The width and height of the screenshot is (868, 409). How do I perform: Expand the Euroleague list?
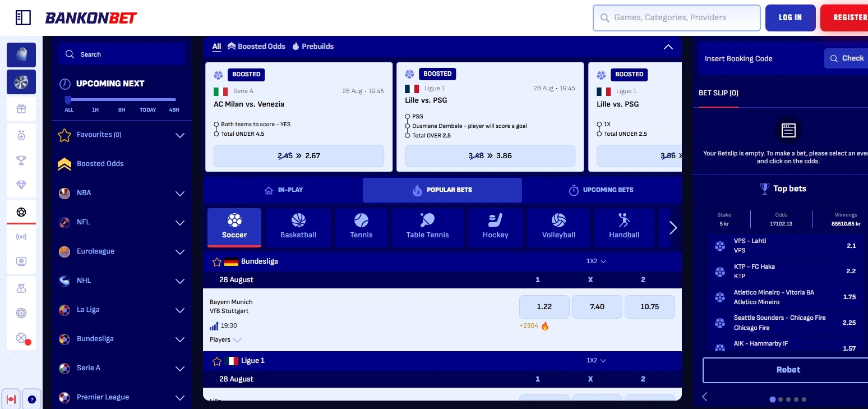(x=180, y=252)
